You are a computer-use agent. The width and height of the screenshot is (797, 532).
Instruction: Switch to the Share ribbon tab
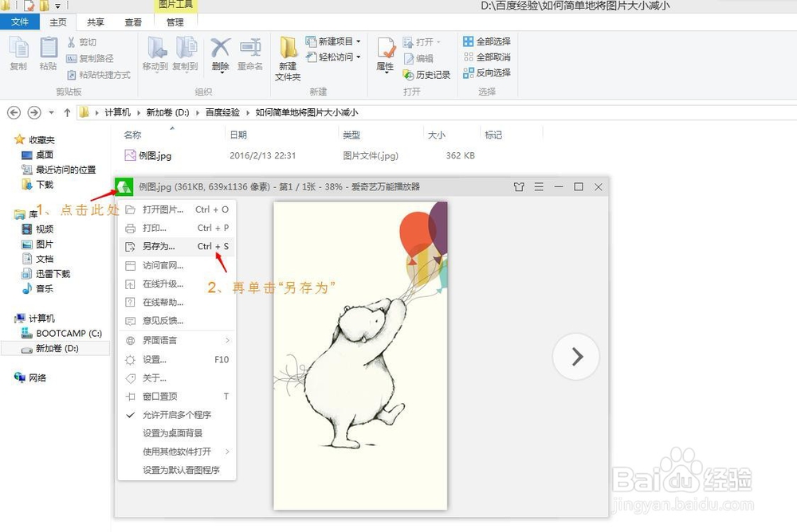96,22
